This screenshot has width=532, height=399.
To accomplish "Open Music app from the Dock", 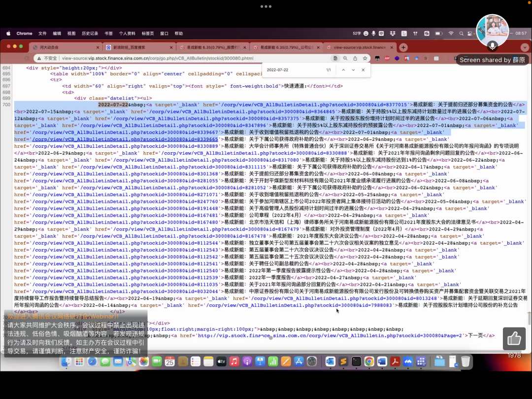I will pyautogui.click(x=234, y=362).
